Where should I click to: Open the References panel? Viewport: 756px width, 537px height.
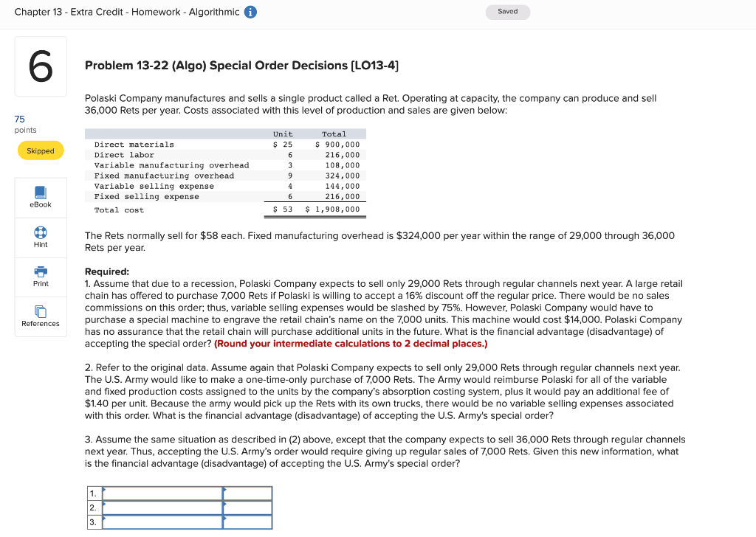(x=40, y=318)
